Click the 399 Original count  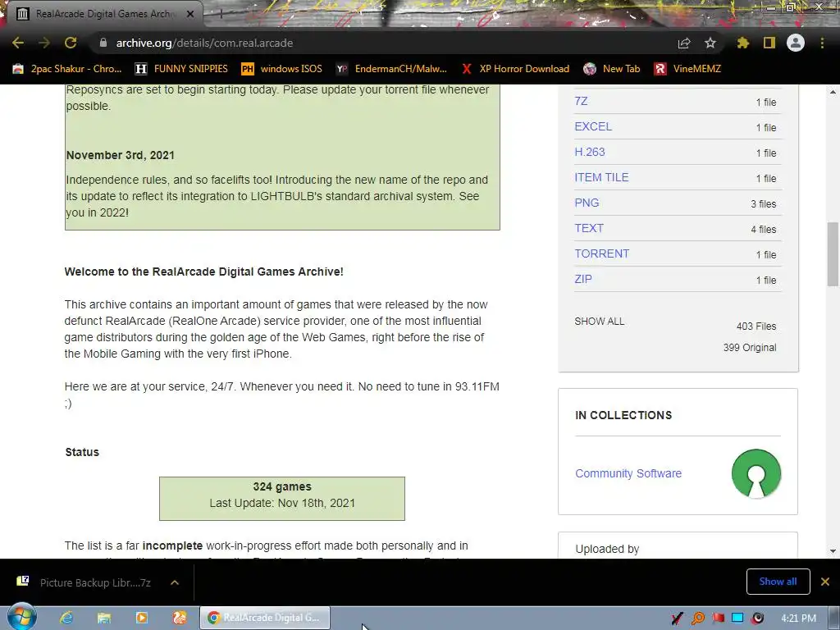750,348
